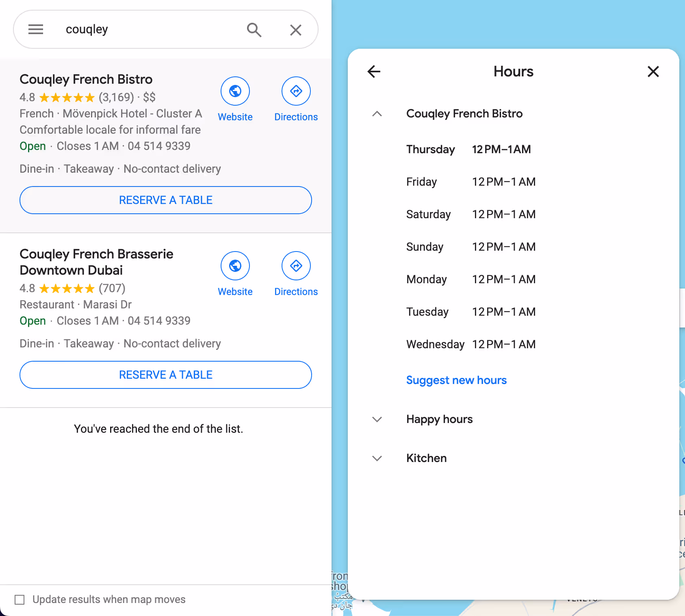The height and width of the screenshot is (616, 685).
Task: Click Brasserie's 'Dine-in · Takeaway · No-contact delivery' line
Action: tap(120, 344)
